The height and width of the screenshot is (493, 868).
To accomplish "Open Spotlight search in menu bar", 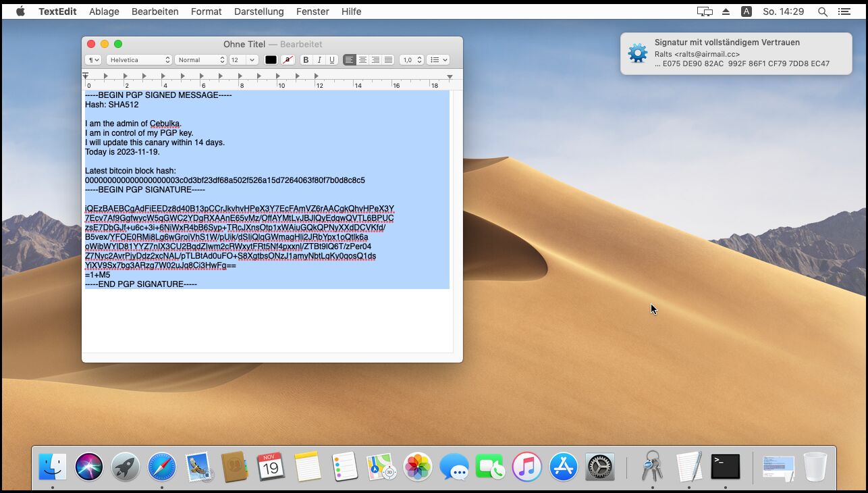I will [x=822, y=11].
